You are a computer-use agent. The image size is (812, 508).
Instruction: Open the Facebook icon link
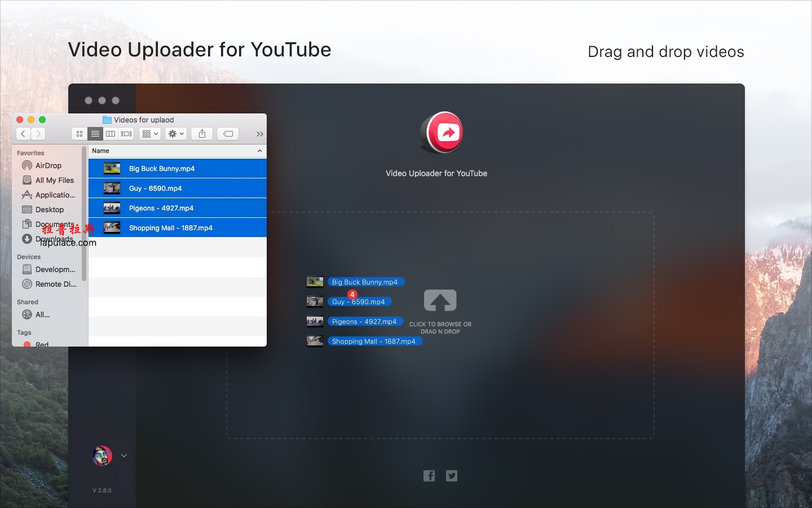coord(429,476)
